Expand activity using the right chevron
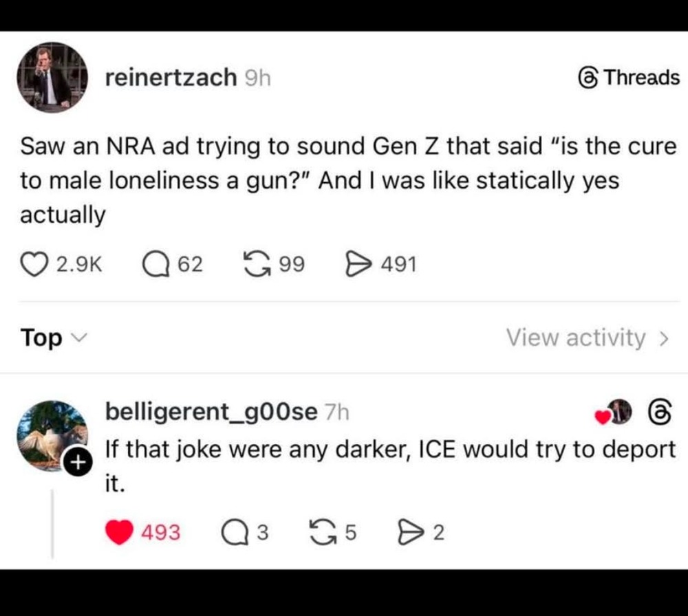This screenshot has width=688, height=616. (664, 338)
